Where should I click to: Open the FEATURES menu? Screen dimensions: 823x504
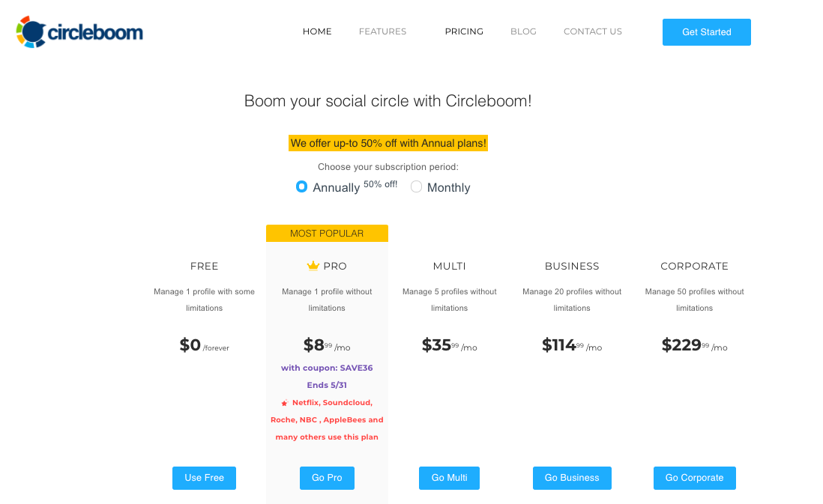pos(382,31)
